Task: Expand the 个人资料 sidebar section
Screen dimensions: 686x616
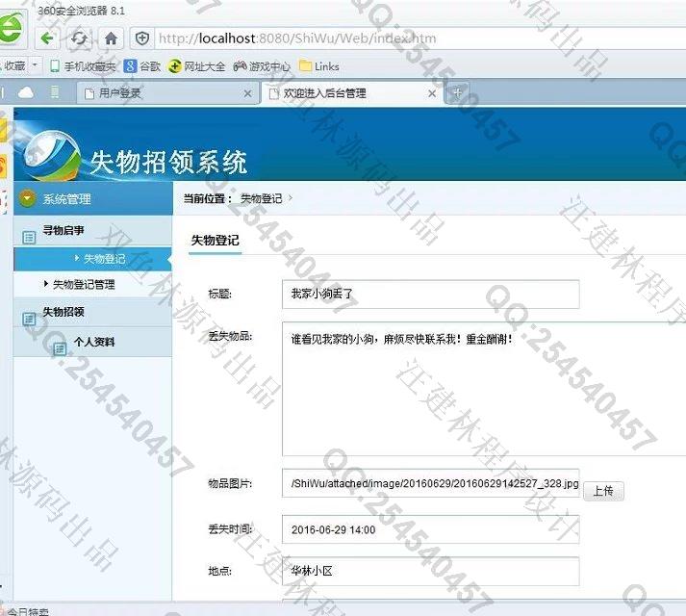Action: (x=93, y=342)
